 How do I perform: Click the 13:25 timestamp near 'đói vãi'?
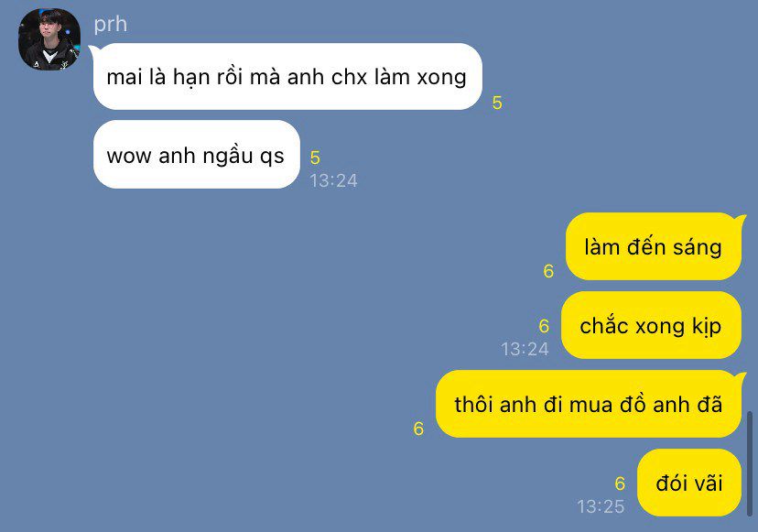601,506
